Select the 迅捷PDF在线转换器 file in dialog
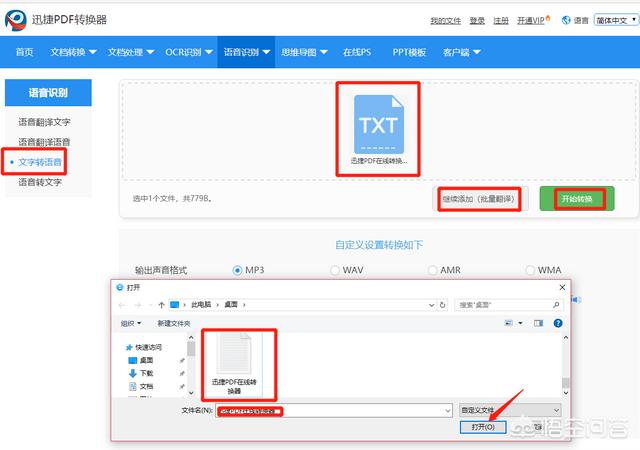640x450 pixels. (234, 363)
